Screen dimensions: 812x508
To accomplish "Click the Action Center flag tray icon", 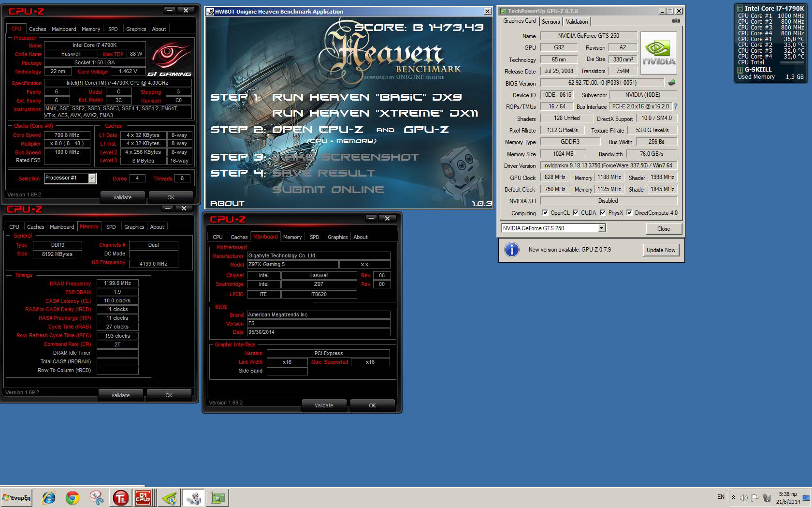I will (x=755, y=497).
